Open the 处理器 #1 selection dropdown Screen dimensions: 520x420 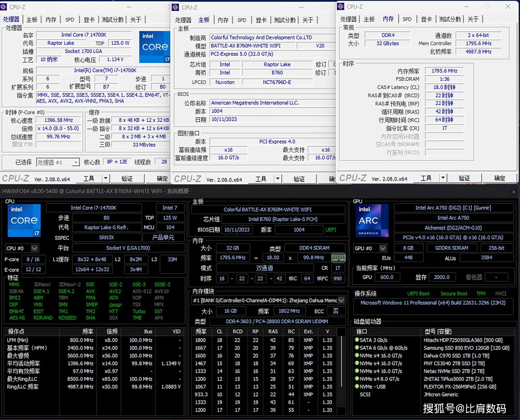point(75,163)
